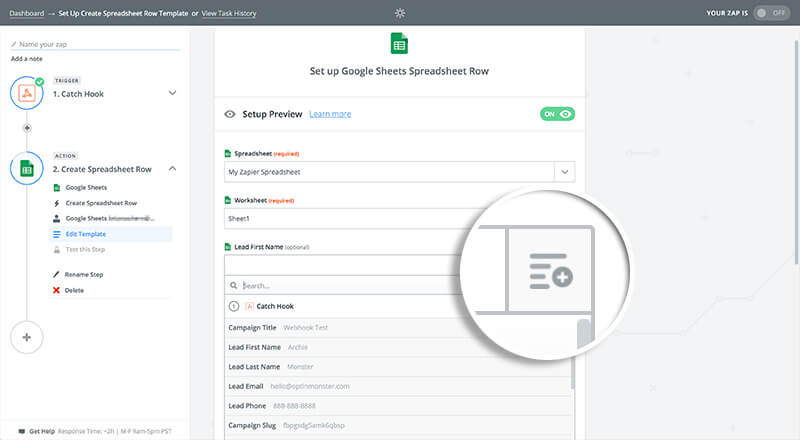Click the person icon for Google Sheets account

click(57, 218)
